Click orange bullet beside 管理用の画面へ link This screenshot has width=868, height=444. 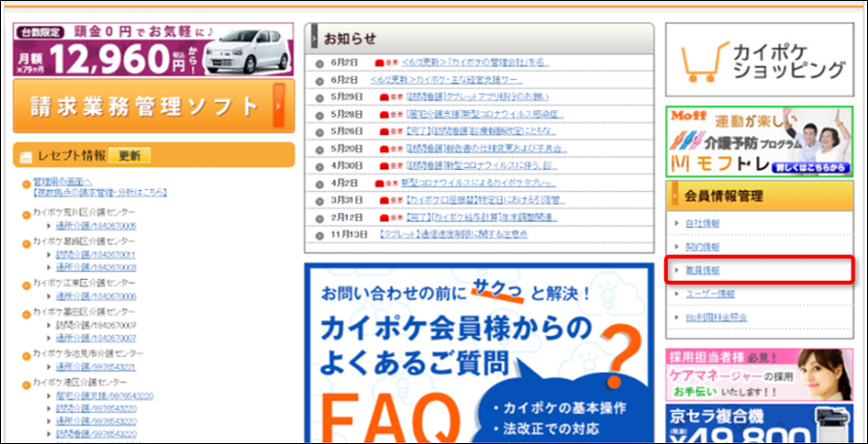[x=26, y=183]
